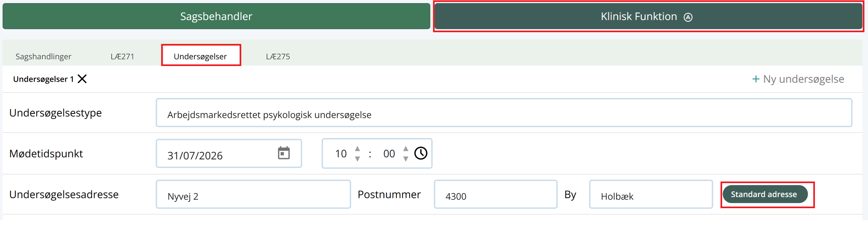Select the Undersøgelser tab
Viewport: 868px width, 229px height.
click(x=201, y=57)
